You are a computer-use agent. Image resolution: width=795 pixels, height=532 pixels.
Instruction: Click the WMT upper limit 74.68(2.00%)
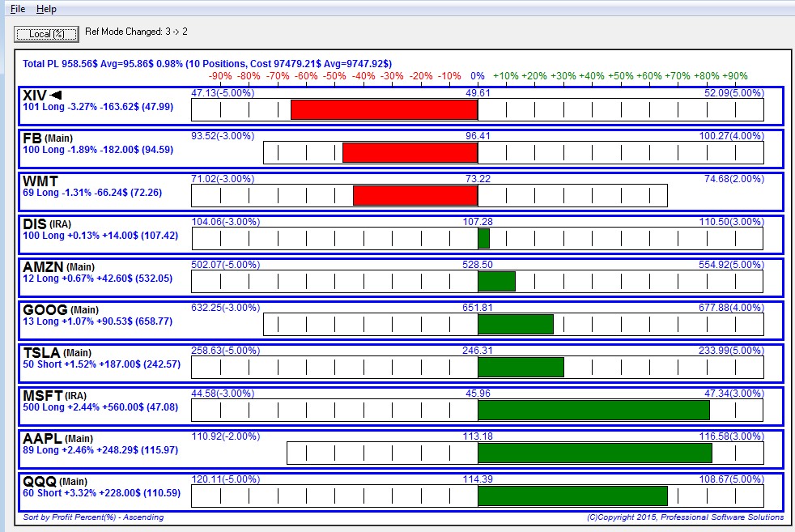(x=733, y=178)
